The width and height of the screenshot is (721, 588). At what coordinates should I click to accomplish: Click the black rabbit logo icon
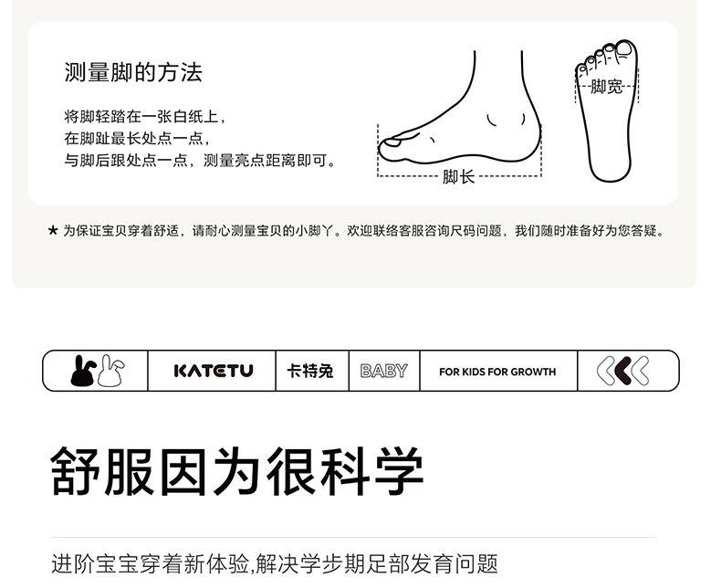[x=83, y=371]
